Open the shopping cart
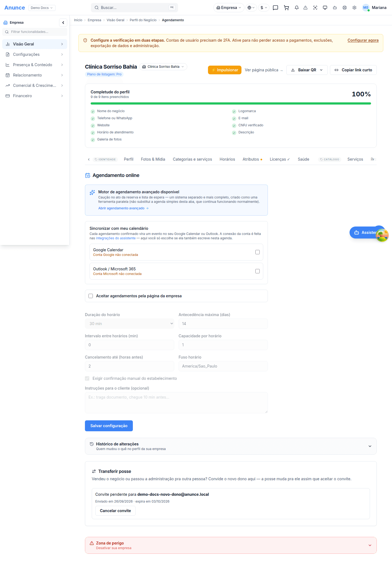 pyautogui.click(x=286, y=8)
